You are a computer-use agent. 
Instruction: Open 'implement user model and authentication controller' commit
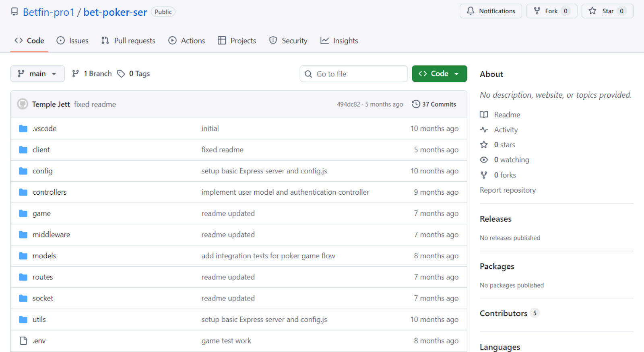285,192
